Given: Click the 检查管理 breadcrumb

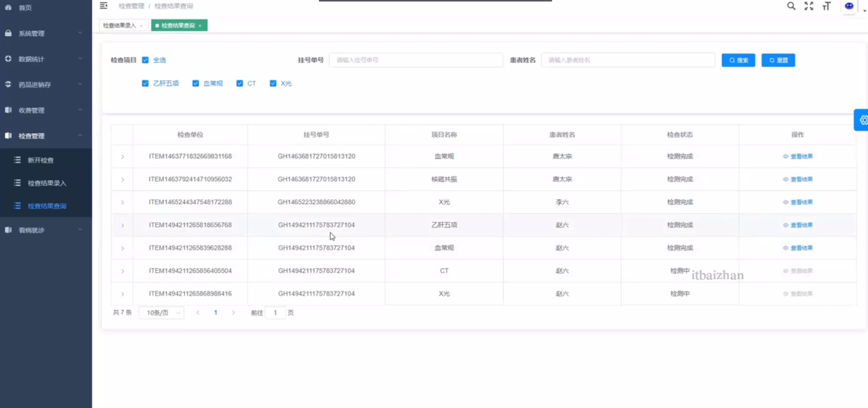Looking at the screenshot, I should [x=131, y=6].
